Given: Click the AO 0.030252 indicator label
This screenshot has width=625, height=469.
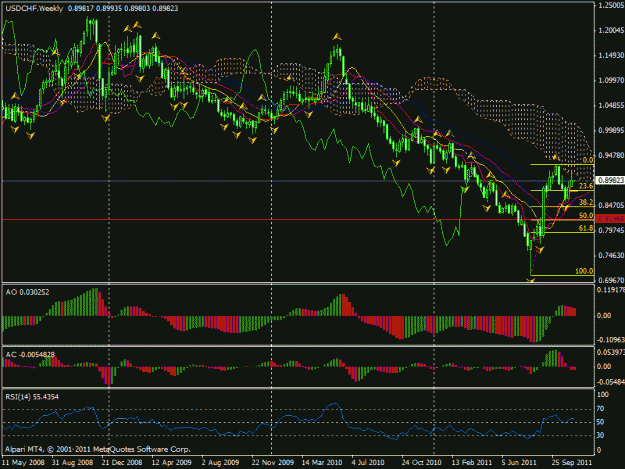Looking at the screenshot, I should pyautogui.click(x=28, y=292).
